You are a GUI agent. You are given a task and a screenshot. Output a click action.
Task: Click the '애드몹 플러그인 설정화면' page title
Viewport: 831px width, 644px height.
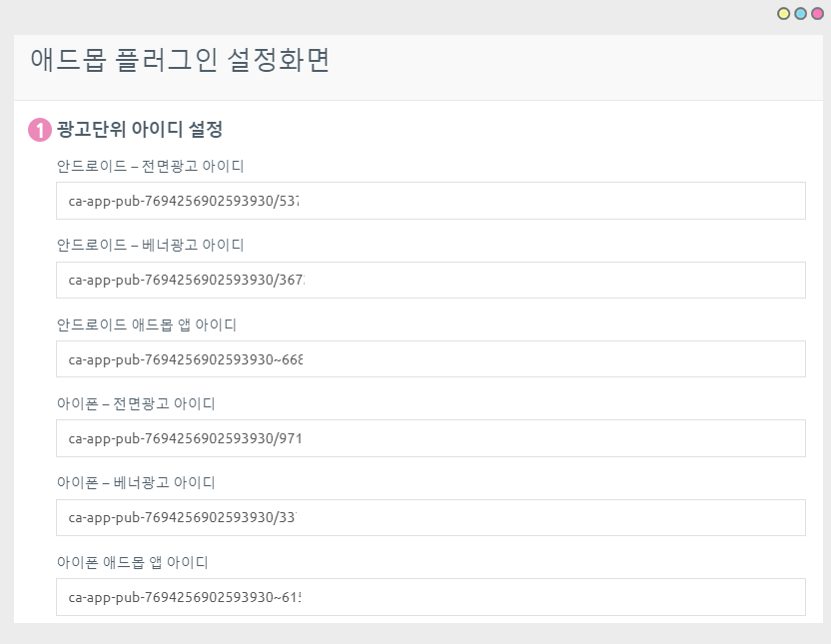tap(180, 61)
